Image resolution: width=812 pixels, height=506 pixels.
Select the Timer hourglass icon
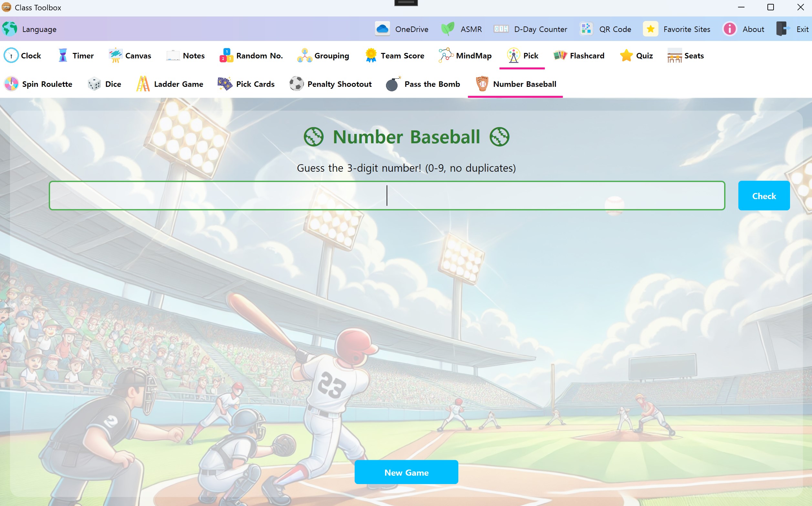coord(63,56)
